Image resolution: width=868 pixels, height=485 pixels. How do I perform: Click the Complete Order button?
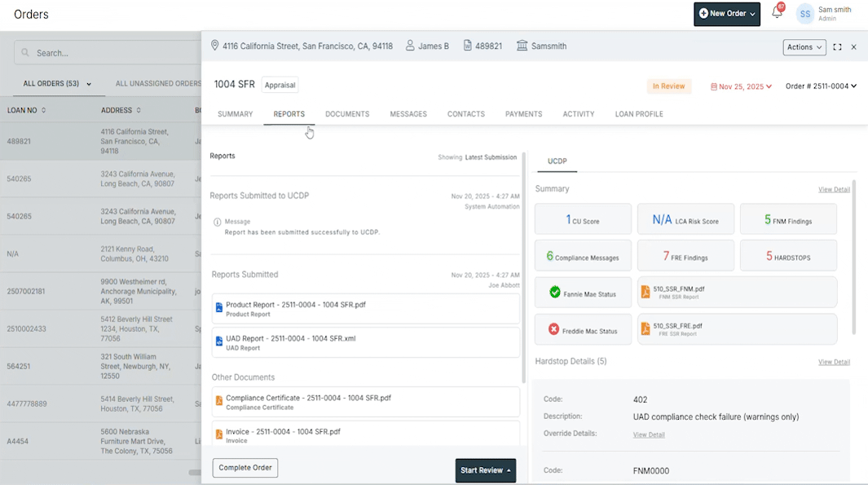click(245, 468)
